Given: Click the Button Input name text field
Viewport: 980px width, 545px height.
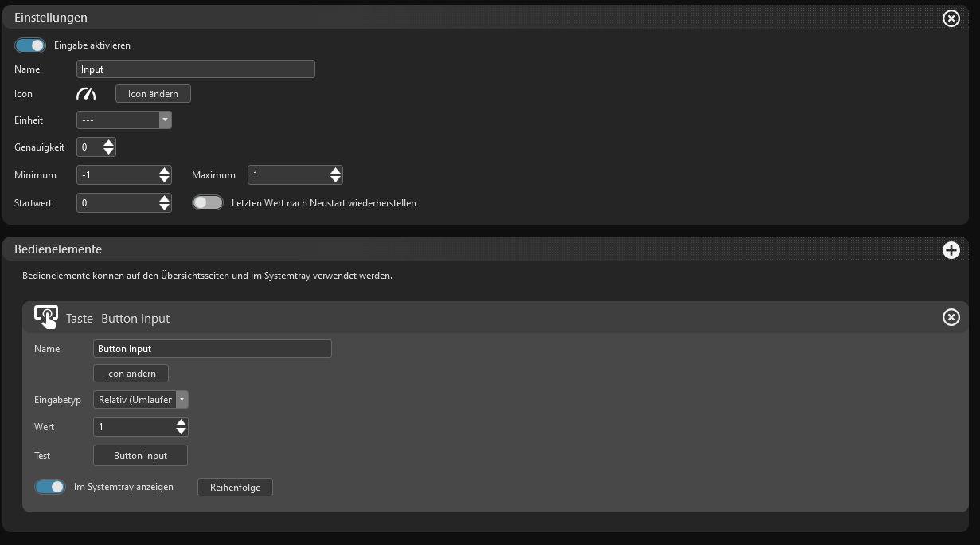Looking at the screenshot, I should (212, 349).
